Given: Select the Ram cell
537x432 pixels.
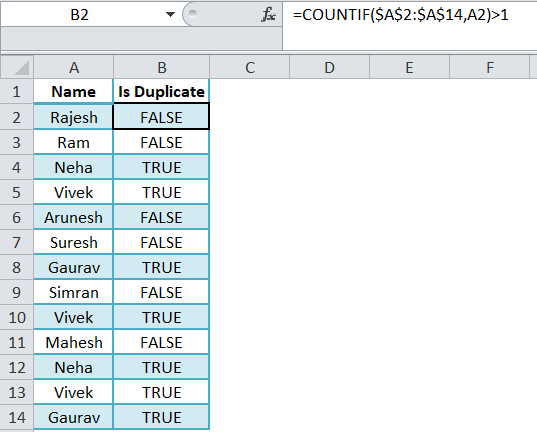Looking at the screenshot, I should (74, 142).
